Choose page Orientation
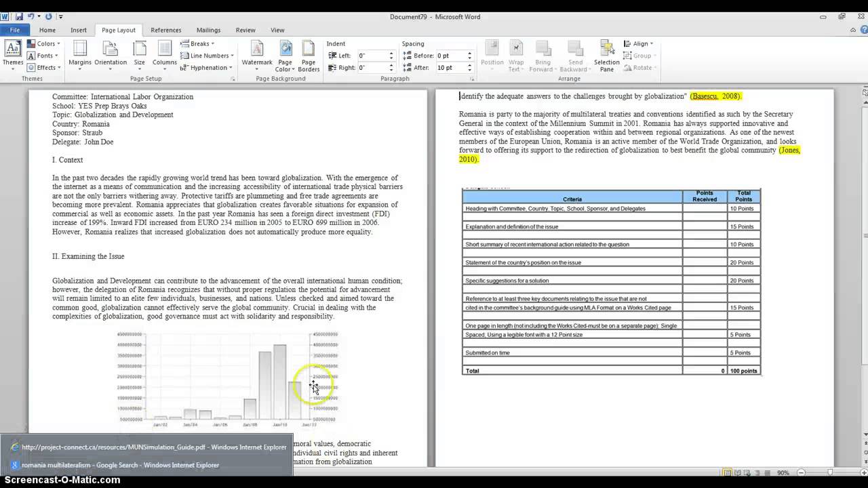Viewport: 868px width, 488px height. 111,54
